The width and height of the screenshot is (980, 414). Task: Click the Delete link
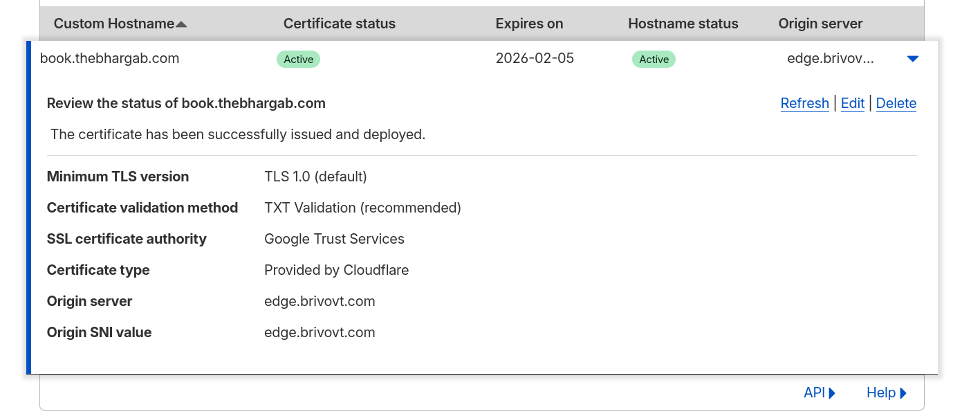(896, 103)
